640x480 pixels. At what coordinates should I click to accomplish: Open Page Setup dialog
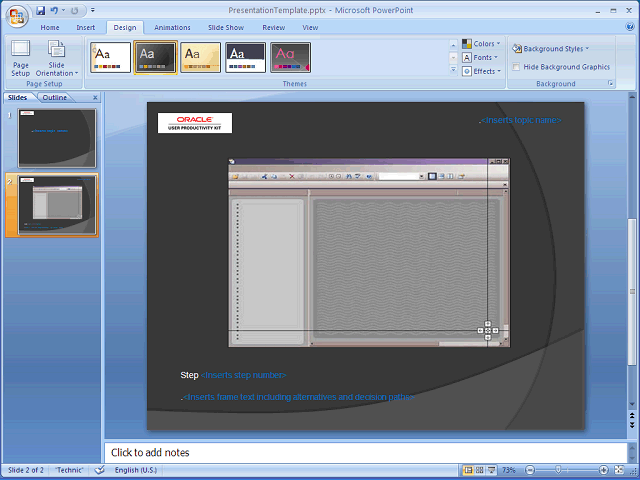click(20, 58)
